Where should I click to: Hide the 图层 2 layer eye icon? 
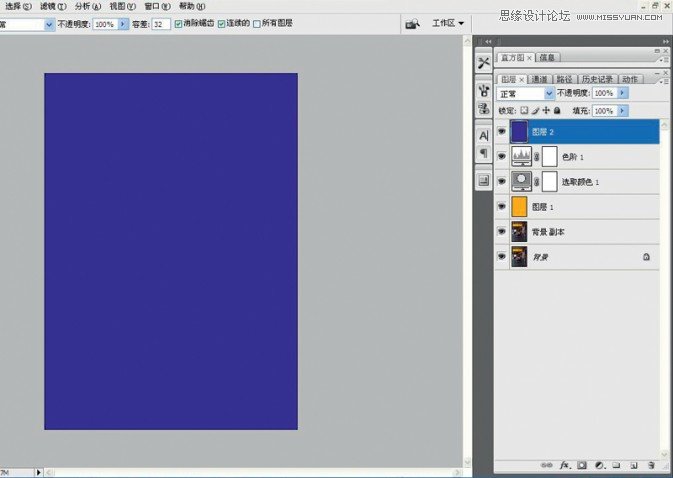[501, 131]
